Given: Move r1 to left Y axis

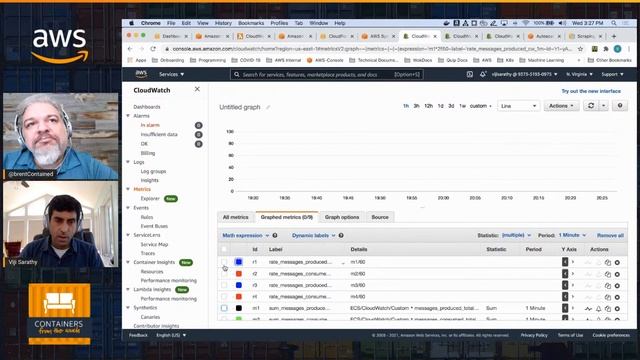Looking at the screenshot, I should pyautogui.click(x=565, y=262).
